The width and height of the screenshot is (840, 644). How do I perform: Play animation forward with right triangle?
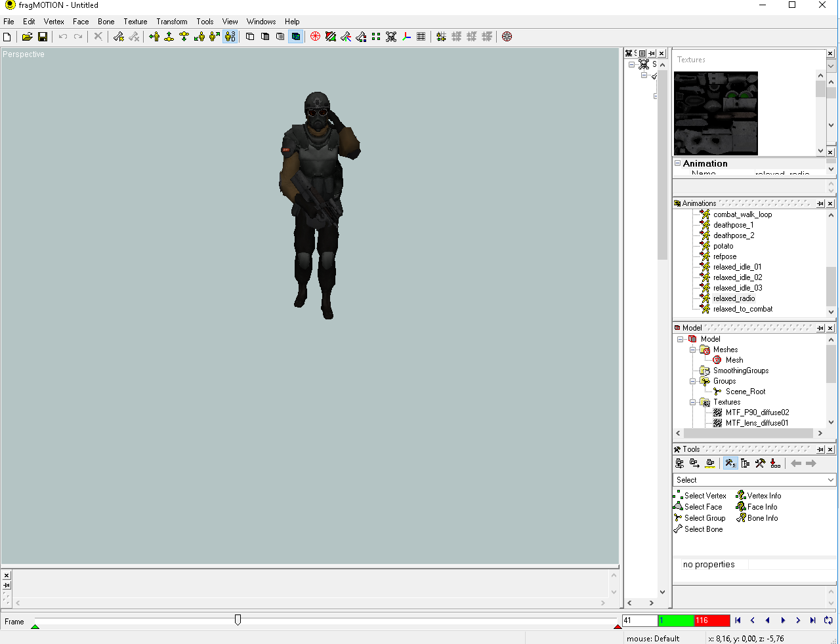[x=783, y=620]
